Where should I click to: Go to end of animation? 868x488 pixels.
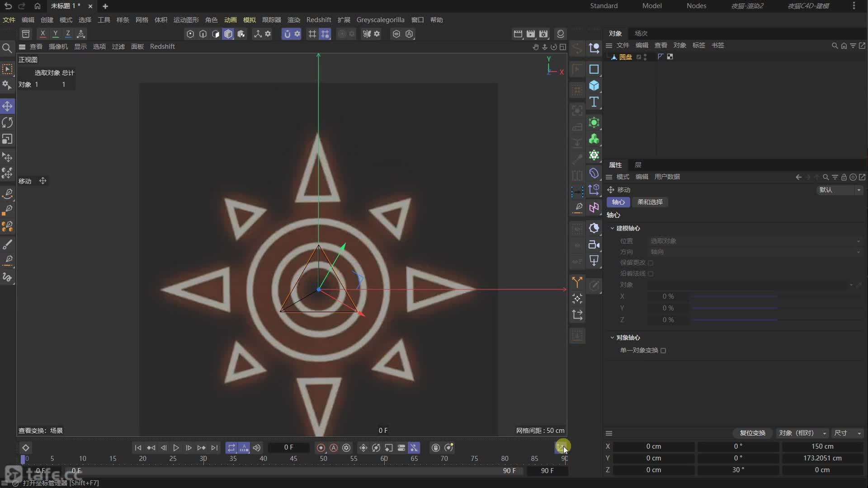tap(214, 448)
